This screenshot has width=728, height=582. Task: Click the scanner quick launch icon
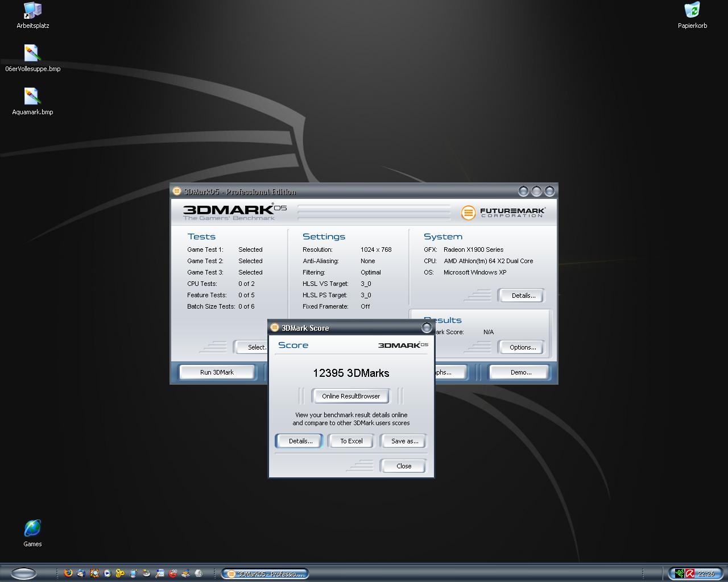tap(185, 573)
